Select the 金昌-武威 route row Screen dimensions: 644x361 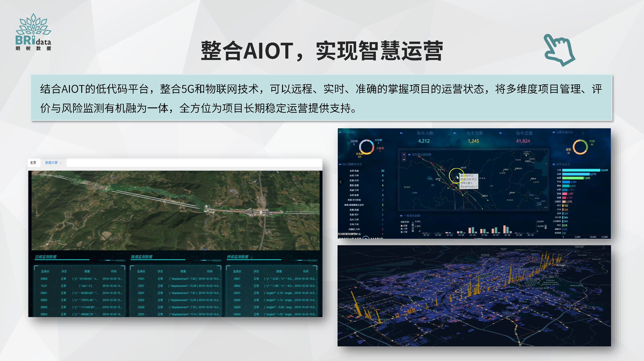click(x=367, y=171)
